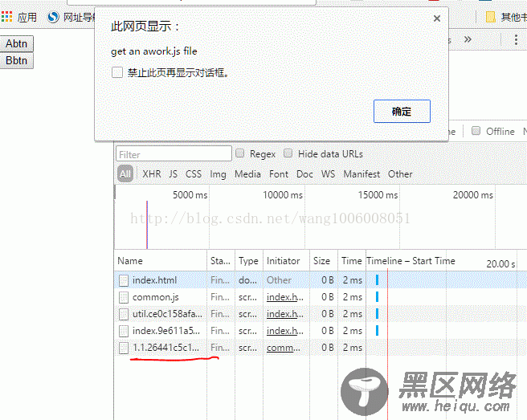Click the Abtn button on the page
527x420 pixels.
click(16, 43)
